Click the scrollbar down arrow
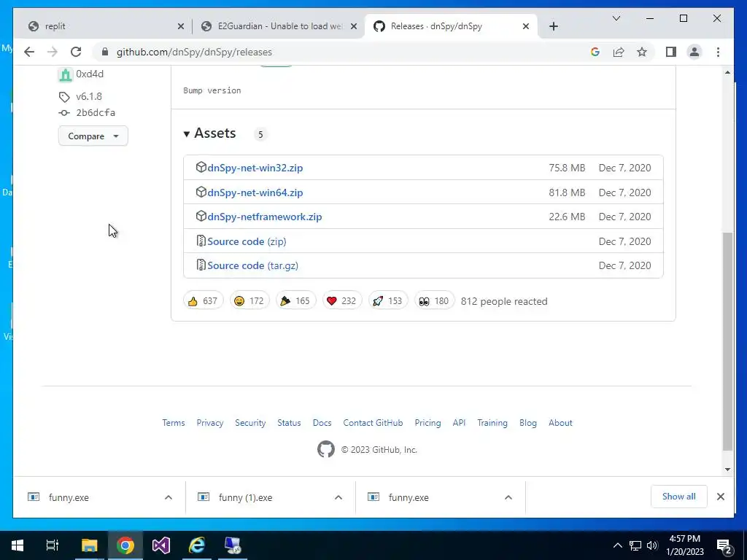Screen dimensions: 747x560 (x=727, y=470)
